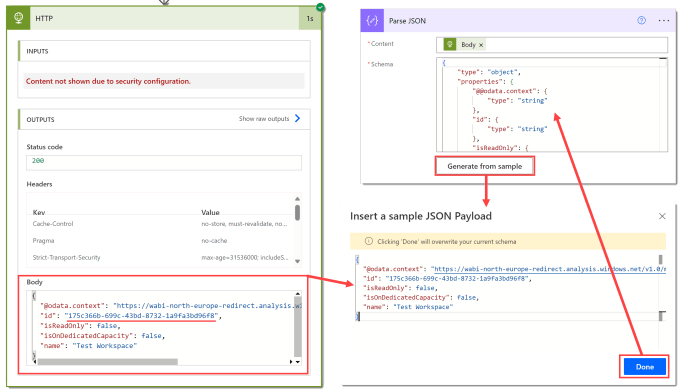Click the security configuration message

click(x=108, y=81)
